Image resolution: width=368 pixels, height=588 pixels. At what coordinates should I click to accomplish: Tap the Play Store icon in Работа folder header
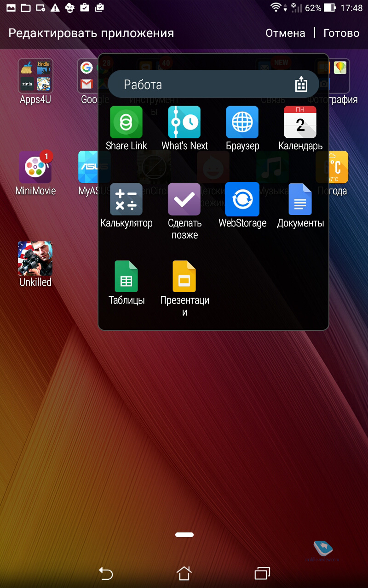click(x=301, y=84)
